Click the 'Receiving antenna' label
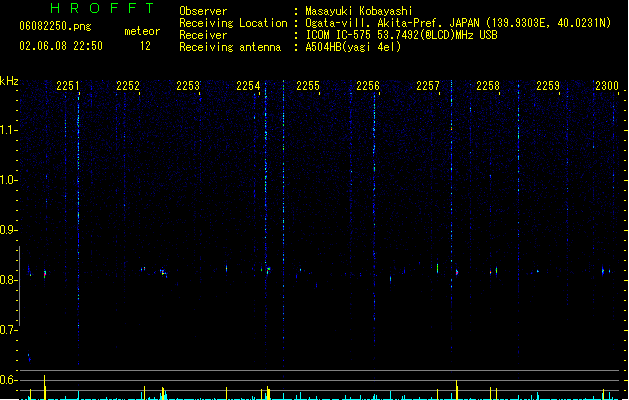 pyautogui.click(x=230, y=47)
